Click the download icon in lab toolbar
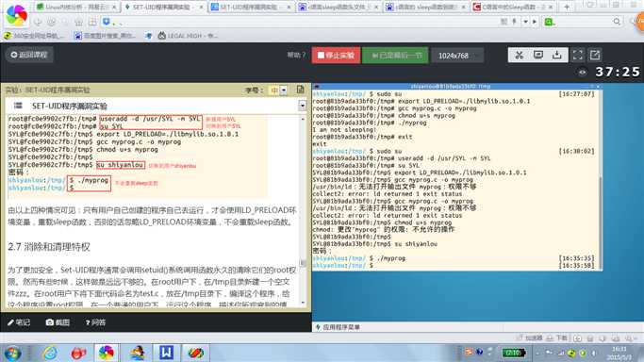This screenshot has height=362, width=644. click(557, 55)
